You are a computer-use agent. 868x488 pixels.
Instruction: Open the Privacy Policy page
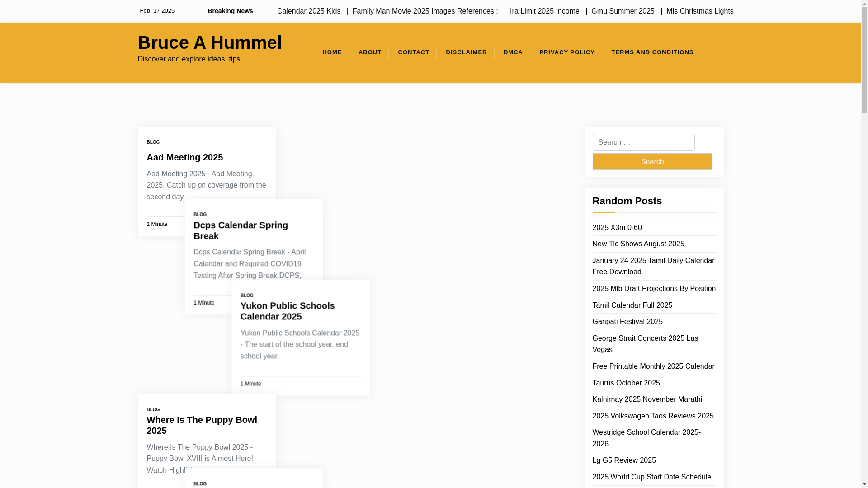[567, 52]
